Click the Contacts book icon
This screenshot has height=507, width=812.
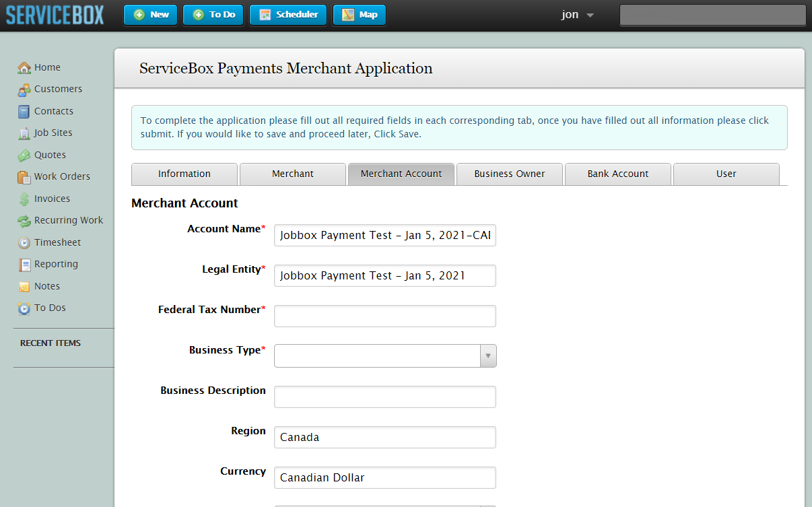24,112
